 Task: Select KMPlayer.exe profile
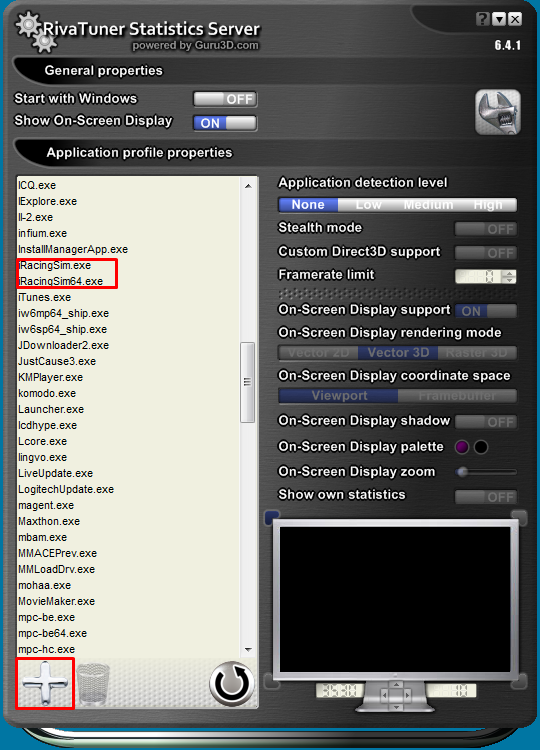[x=50, y=377]
